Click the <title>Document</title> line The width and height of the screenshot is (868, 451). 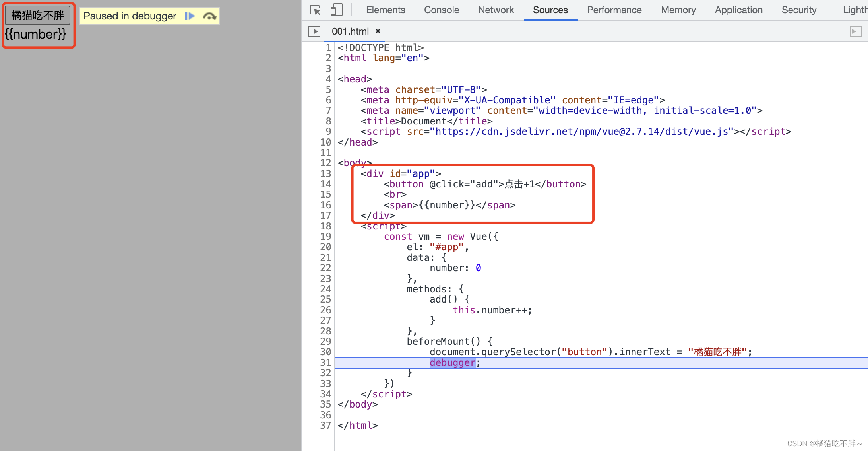426,121
